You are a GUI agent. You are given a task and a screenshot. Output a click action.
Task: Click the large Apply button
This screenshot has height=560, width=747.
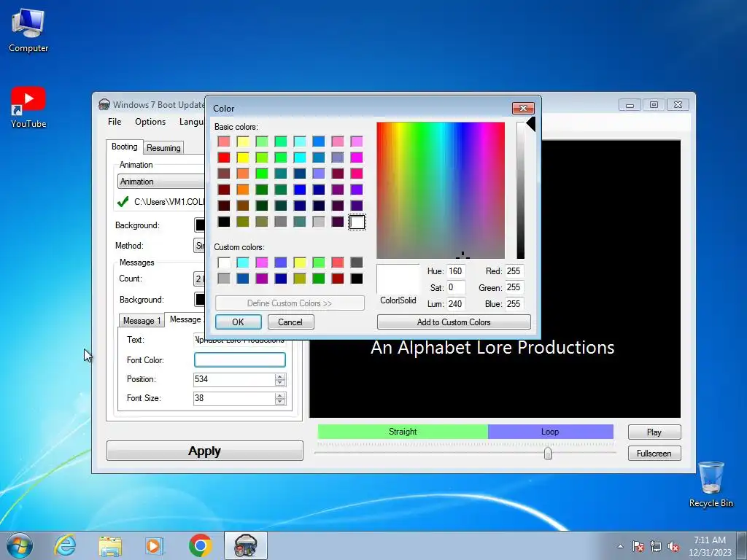(204, 451)
